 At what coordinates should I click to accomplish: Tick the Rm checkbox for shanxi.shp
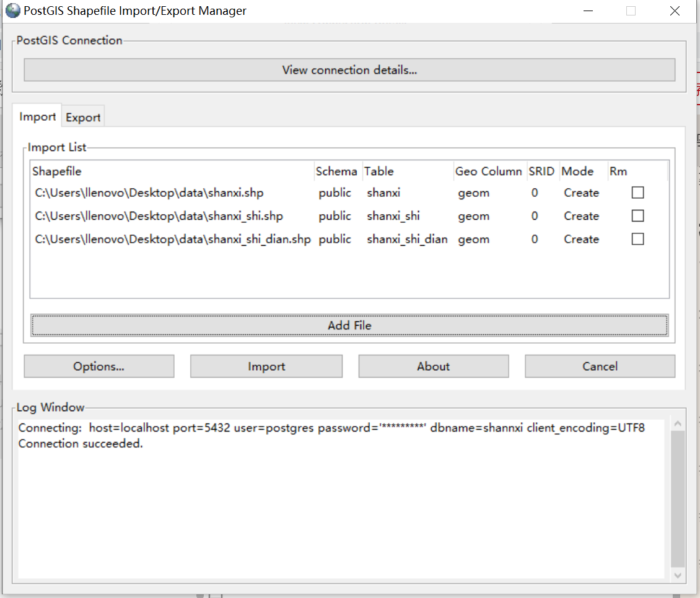point(637,193)
